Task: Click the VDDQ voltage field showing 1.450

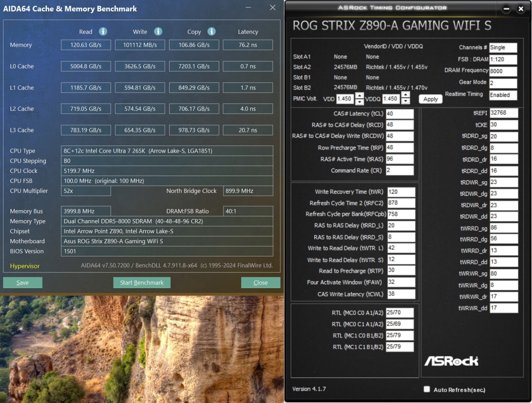Action: point(391,99)
